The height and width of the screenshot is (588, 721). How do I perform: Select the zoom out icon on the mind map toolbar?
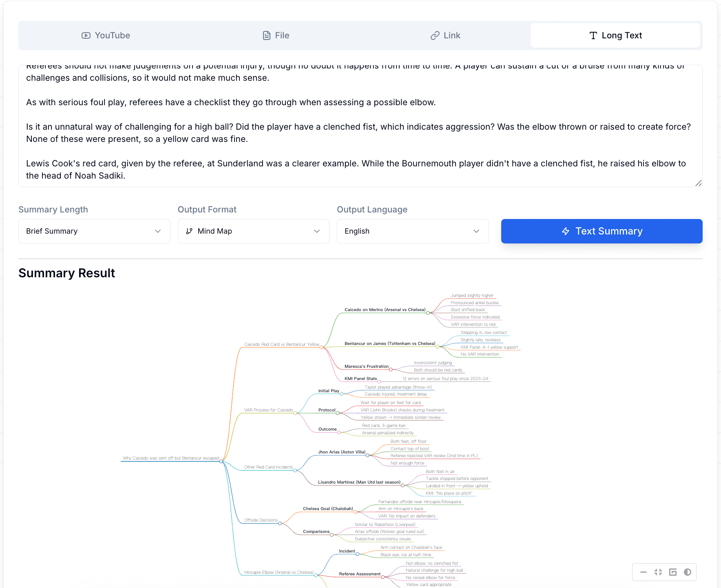pyautogui.click(x=644, y=572)
